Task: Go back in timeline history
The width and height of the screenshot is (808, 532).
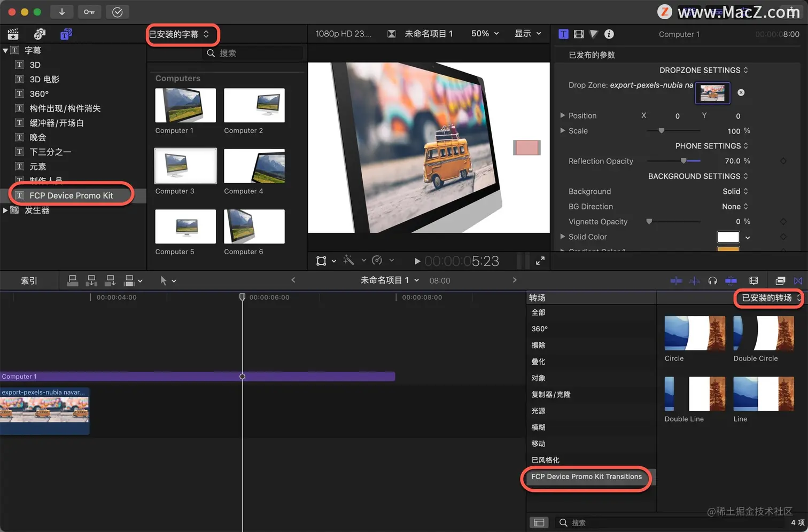Action: 293,280
